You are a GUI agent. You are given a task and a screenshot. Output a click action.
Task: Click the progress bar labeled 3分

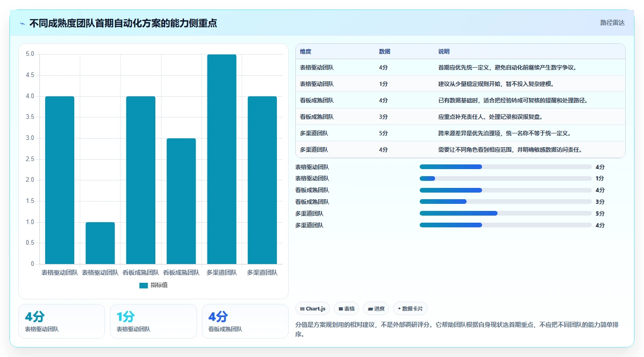coord(506,202)
